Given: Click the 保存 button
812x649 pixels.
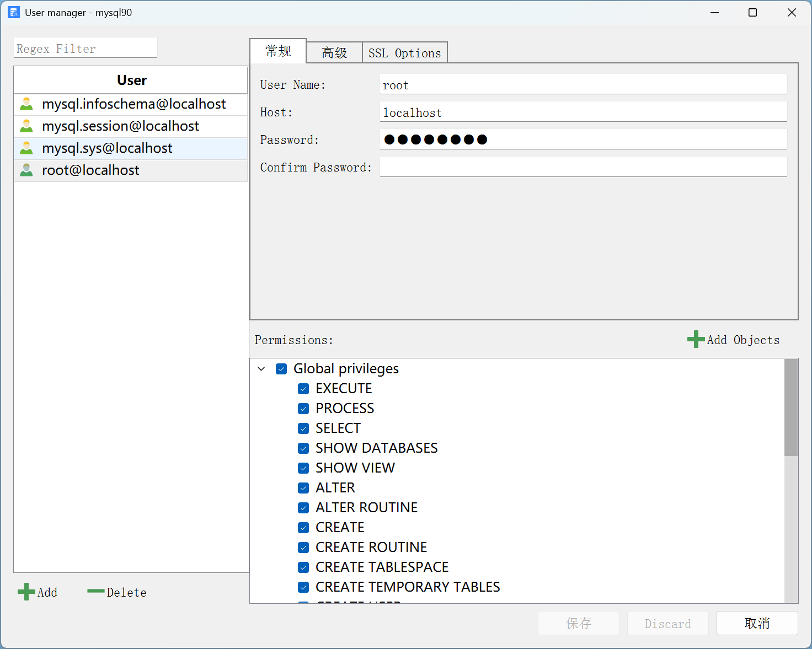Looking at the screenshot, I should (579, 623).
